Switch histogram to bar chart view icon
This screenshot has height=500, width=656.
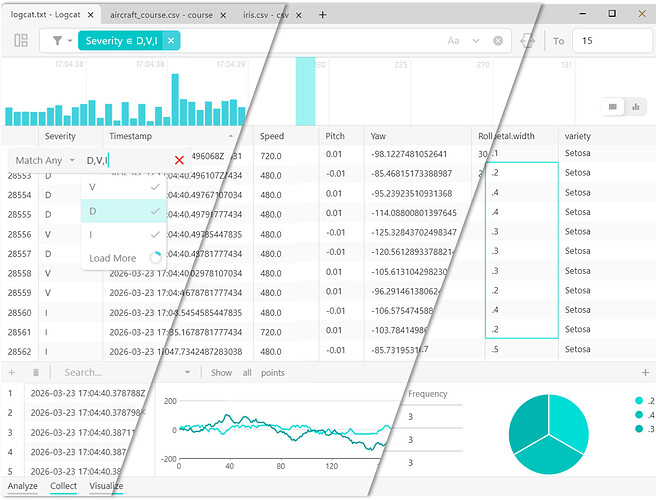coord(635,107)
